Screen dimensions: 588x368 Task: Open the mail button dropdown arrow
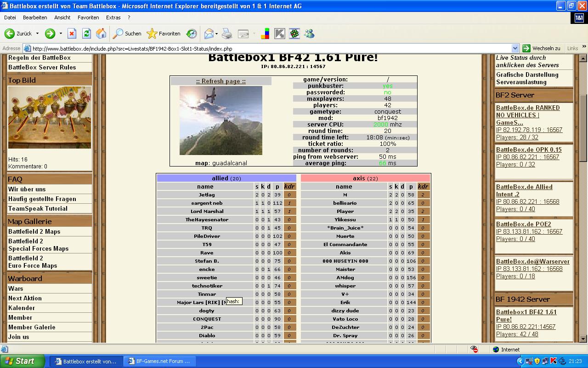(x=216, y=34)
